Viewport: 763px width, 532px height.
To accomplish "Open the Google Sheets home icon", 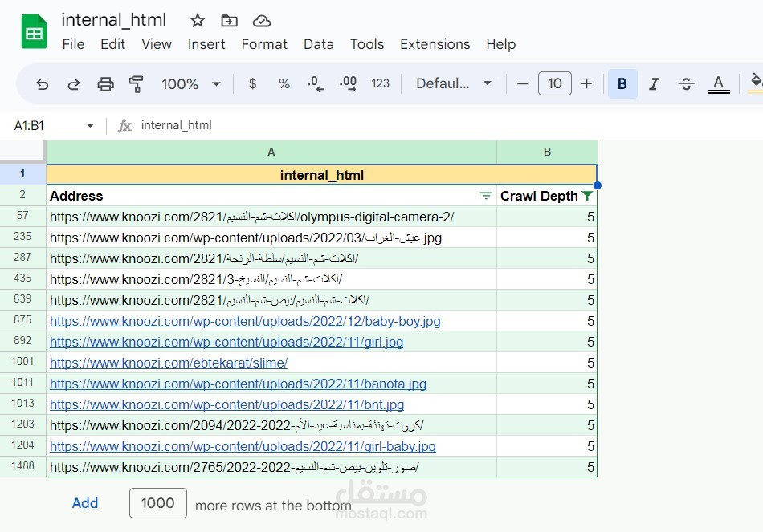I will pos(34,32).
